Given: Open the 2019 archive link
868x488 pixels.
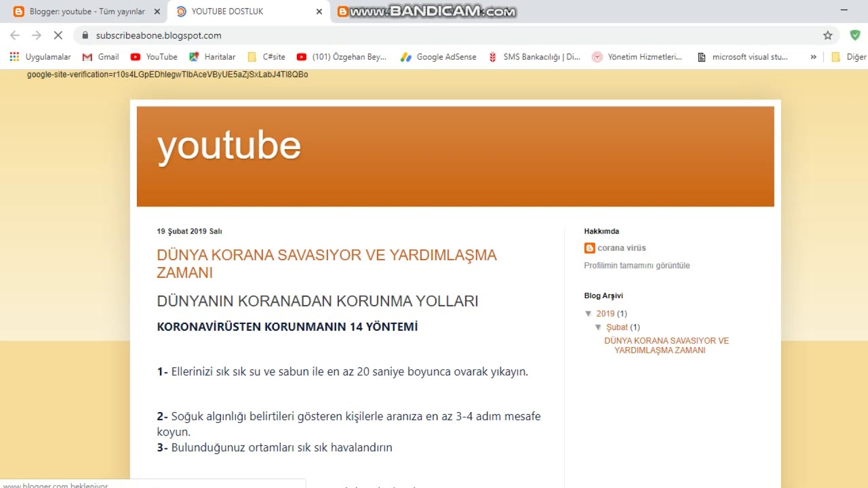Looking at the screenshot, I should click(606, 314).
